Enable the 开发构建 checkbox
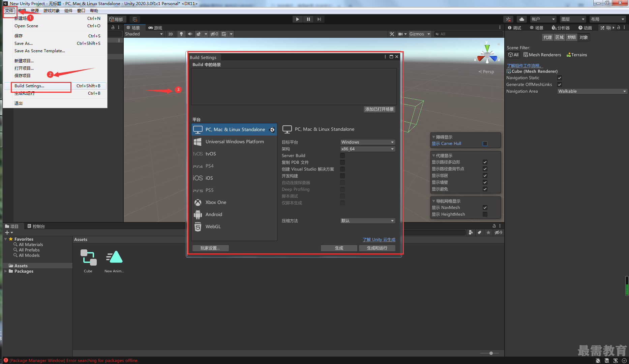This screenshot has height=364, width=629. tap(342, 176)
